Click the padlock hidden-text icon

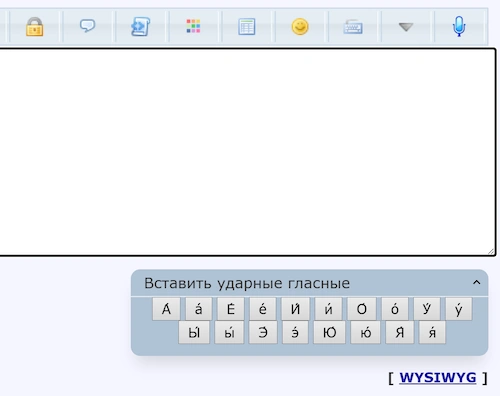click(35, 26)
